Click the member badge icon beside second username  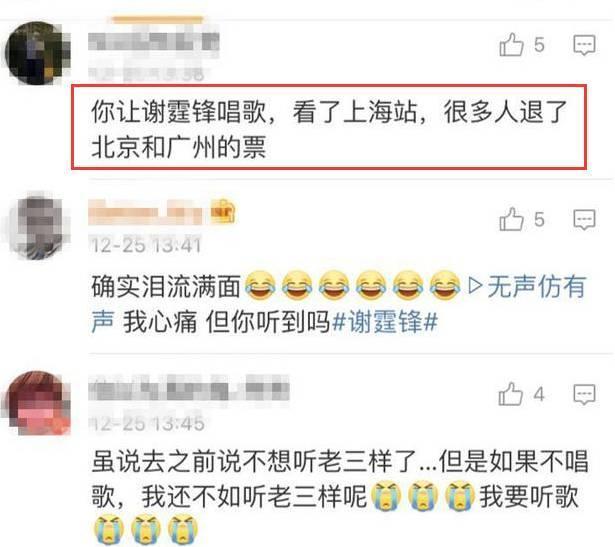coord(223,212)
